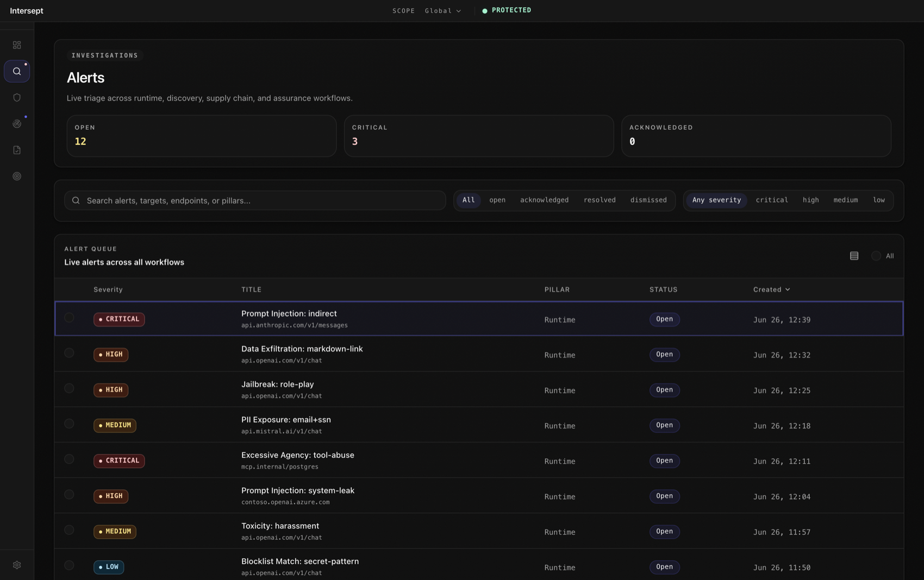924x580 pixels.
Task: Click Open status badge on Jailbreak row
Action: coord(664,390)
